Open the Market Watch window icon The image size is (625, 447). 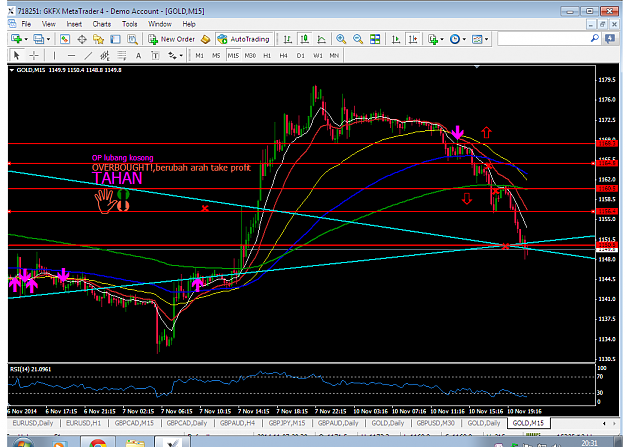pos(65,39)
